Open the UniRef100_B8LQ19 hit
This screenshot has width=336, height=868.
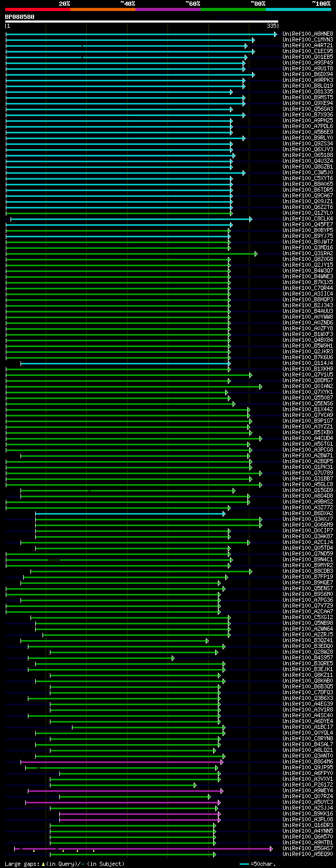coord(308,86)
